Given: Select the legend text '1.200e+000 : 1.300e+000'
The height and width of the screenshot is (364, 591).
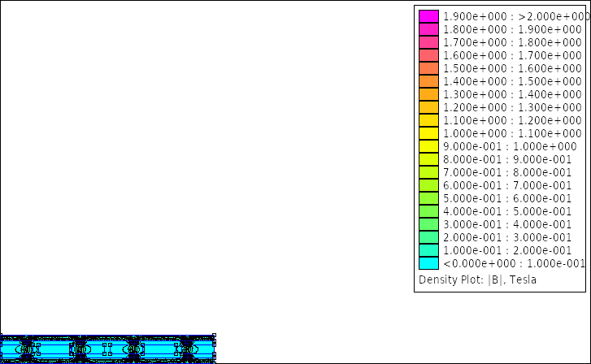Looking at the screenshot, I should point(513,107).
